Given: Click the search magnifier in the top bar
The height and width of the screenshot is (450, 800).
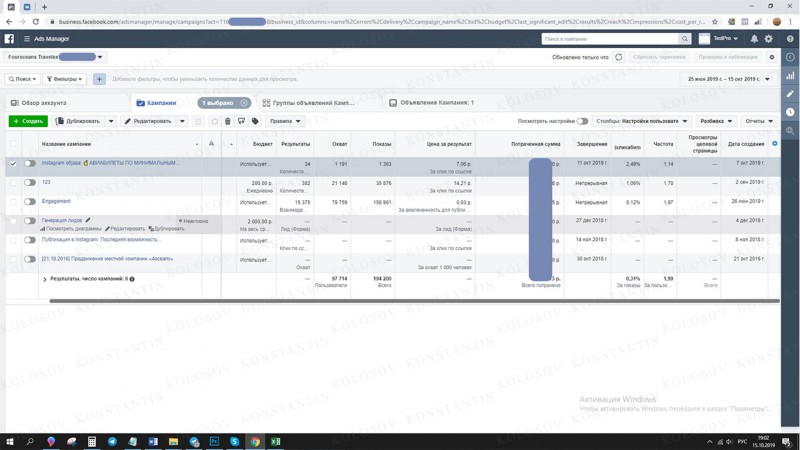Looking at the screenshot, I should [685, 39].
